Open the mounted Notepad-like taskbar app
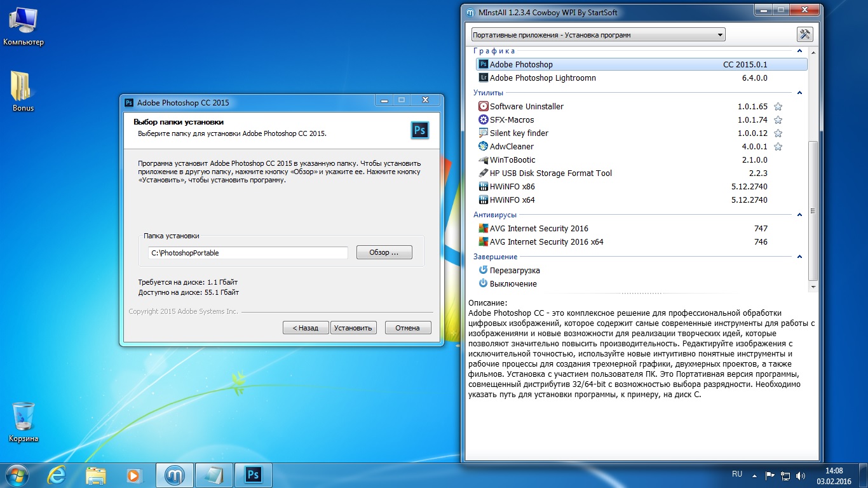This screenshot has width=868, height=488. pos(214,475)
